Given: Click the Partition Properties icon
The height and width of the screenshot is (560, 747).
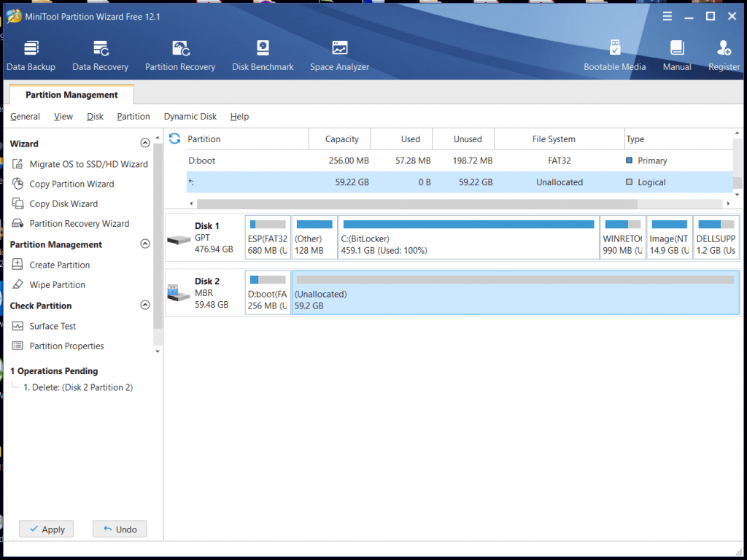Looking at the screenshot, I should pos(18,346).
